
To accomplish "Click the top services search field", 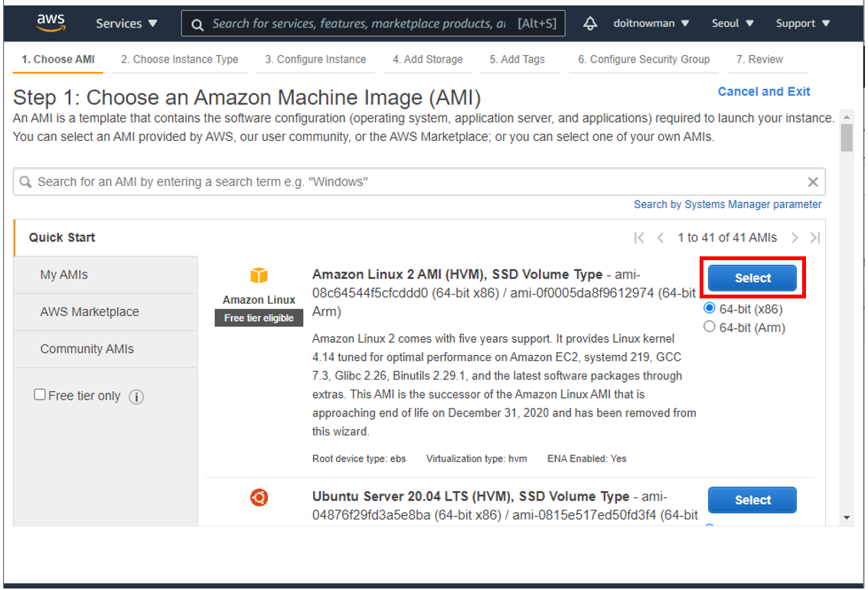I will coord(373,23).
